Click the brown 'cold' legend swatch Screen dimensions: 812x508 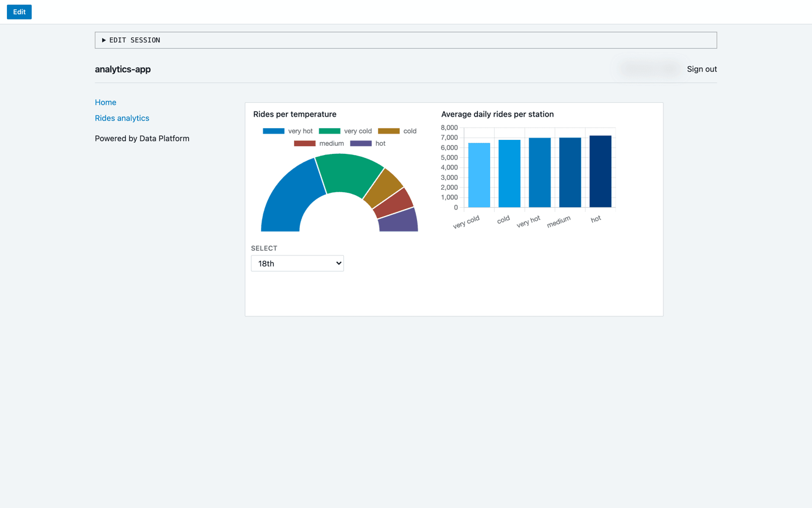(389, 131)
